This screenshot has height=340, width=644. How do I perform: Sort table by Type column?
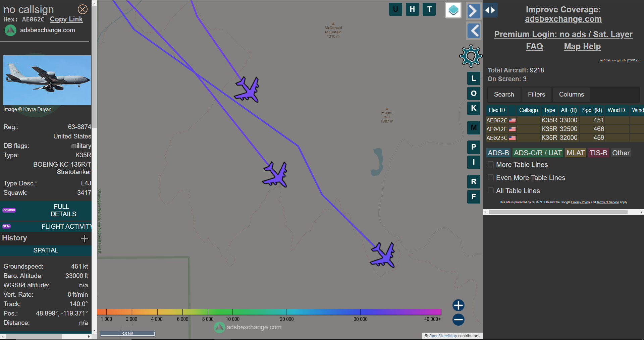tap(549, 110)
